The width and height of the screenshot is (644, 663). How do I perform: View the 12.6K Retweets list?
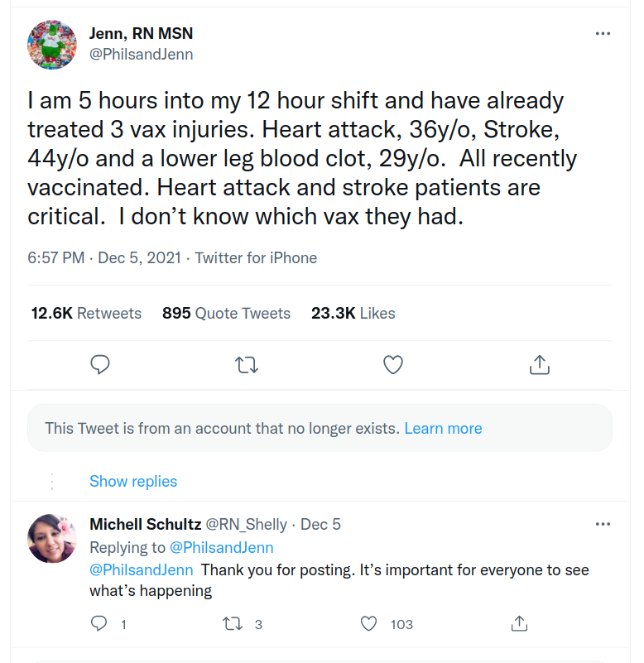click(86, 314)
